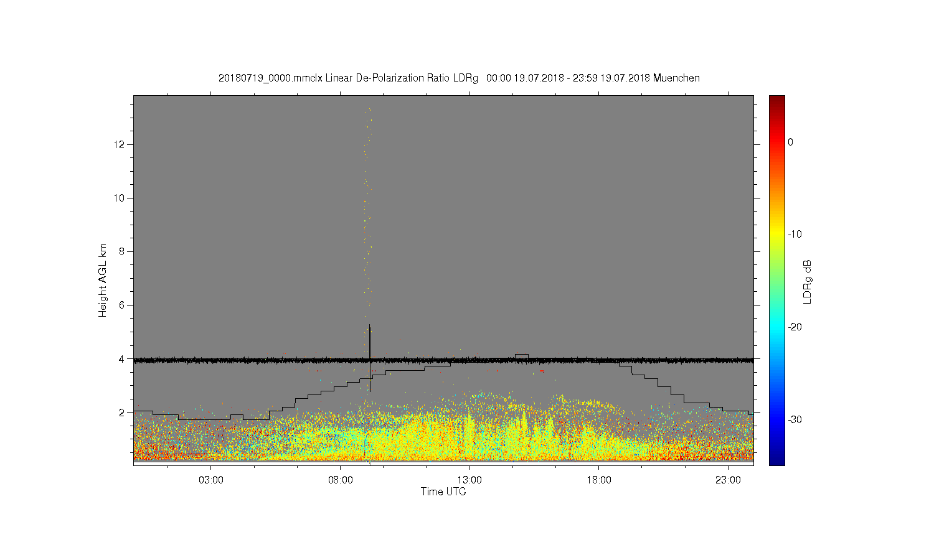The height and width of the screenshot is (560, 934).
Task: Click the 23:00 time tick label
Action: click(728, 480)
